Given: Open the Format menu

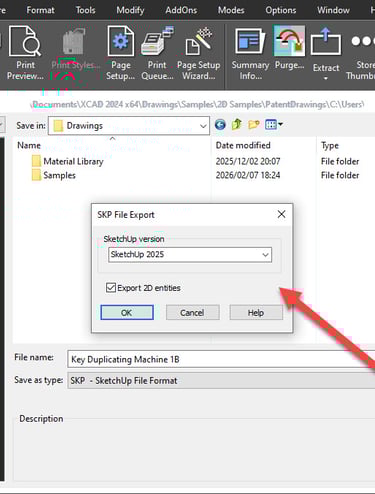Looking at the screenshot, I should 40,10.
